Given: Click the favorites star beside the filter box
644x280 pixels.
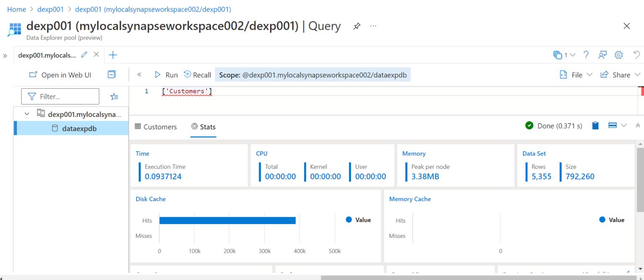Looking at the screenshot, I should [x=114, y=96].
